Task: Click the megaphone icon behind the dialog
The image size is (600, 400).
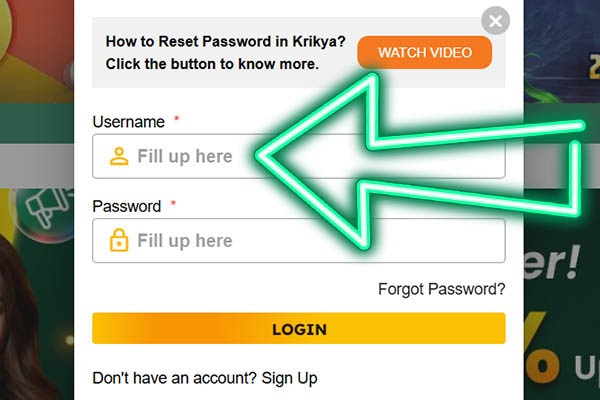Action: 41,204
